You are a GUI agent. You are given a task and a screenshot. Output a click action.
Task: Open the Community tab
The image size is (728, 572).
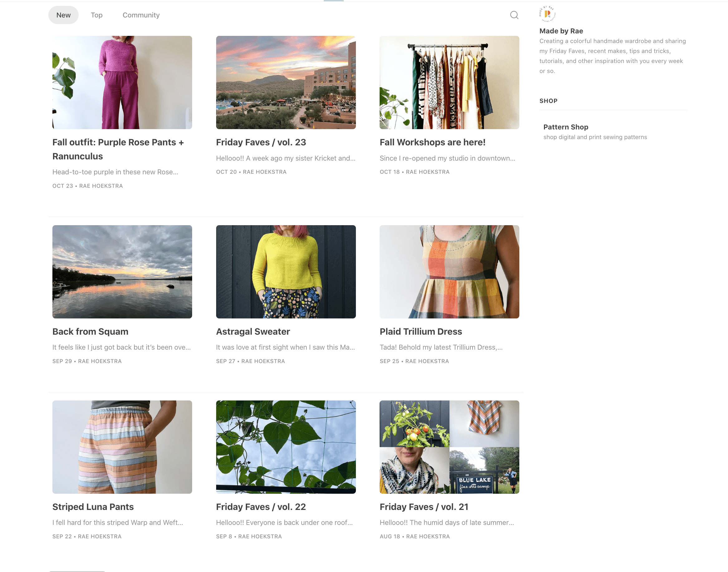(141, 15)
